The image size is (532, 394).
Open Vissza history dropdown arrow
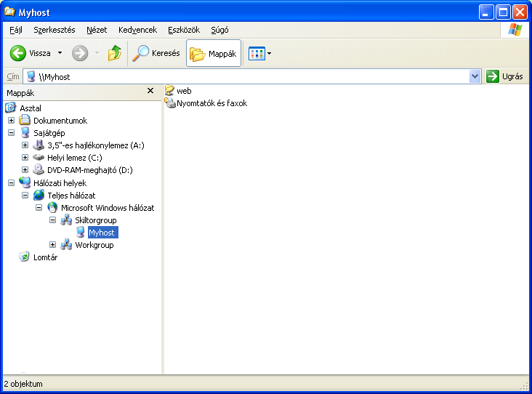[x=60, y=53]
